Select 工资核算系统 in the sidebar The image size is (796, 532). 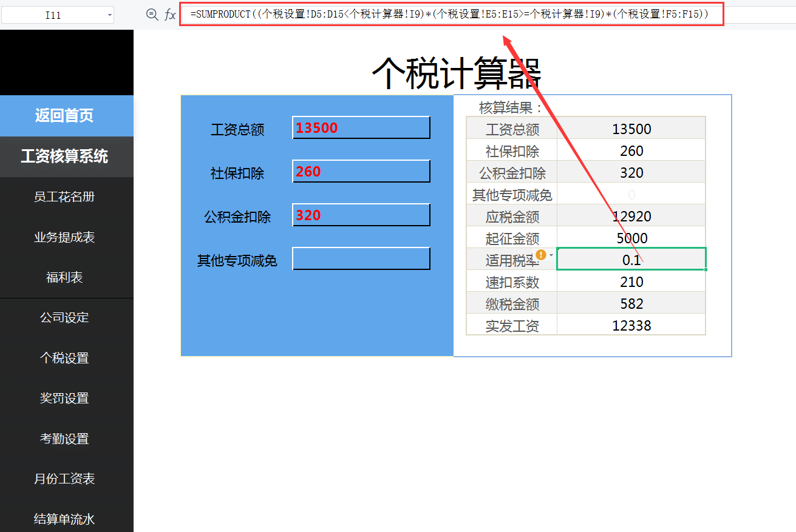click(x=66, y=157)
